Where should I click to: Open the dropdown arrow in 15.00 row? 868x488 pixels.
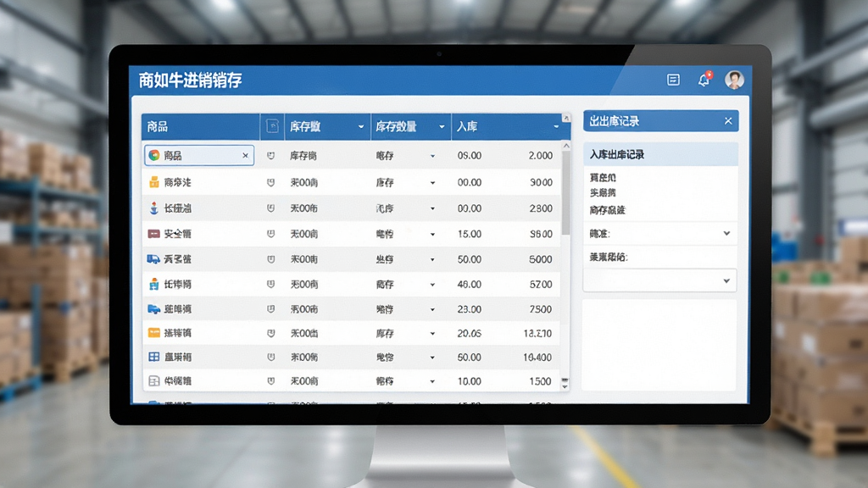pos(432,234)
